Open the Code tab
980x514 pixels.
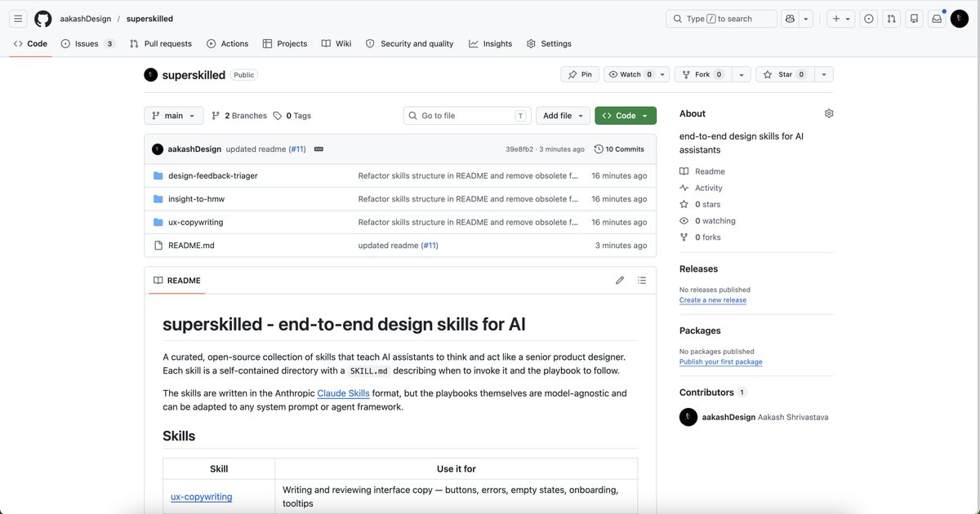click(x=31, y=44)
